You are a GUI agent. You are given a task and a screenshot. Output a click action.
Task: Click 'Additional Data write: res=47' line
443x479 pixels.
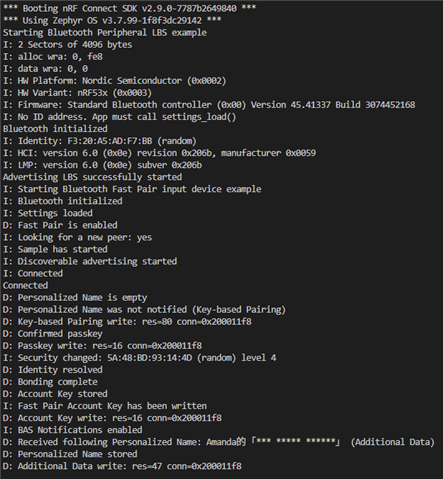[122, 466]
